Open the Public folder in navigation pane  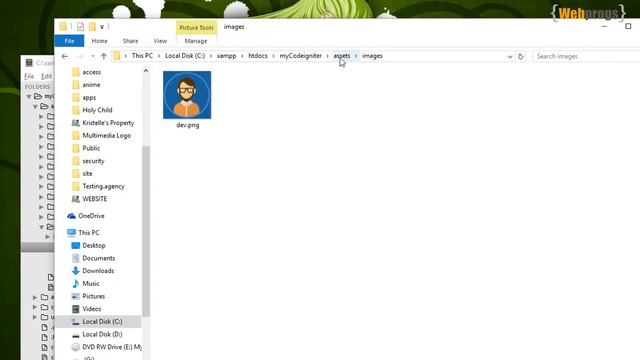point(91,148)
